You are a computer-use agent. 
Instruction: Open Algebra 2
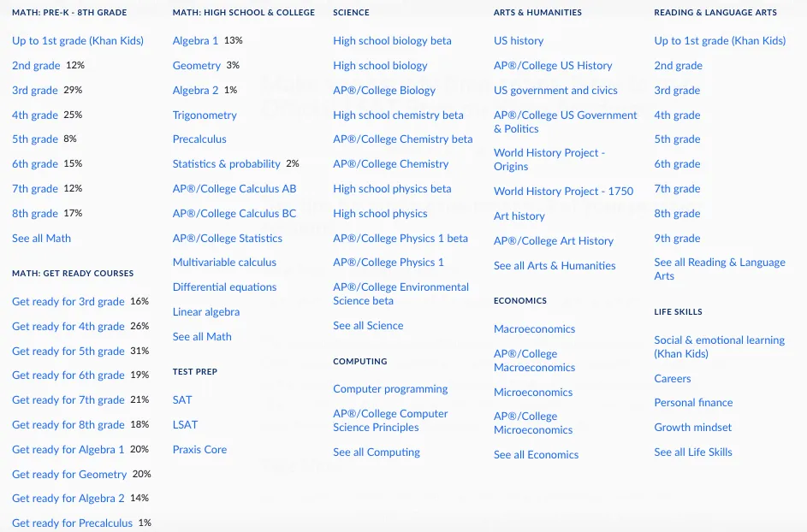click(x=196, y=90)
